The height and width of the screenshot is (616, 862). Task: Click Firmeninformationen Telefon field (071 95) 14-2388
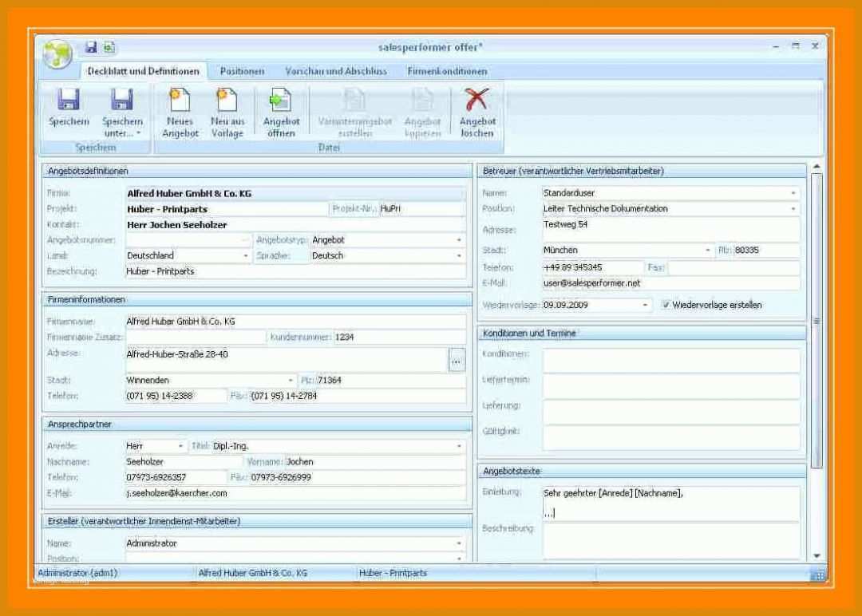pyautogui.click(x=176, y=397)
